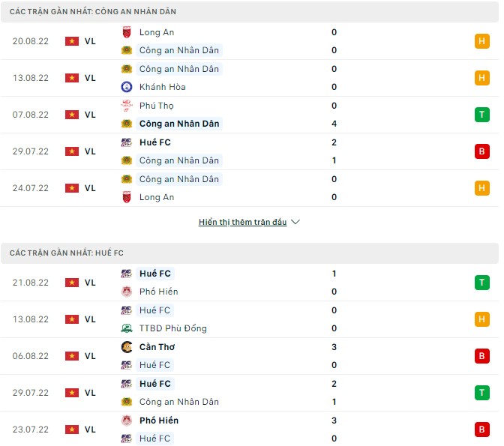
Task: Click the Khánh Hòa team logo
Action: pos(127,87)
